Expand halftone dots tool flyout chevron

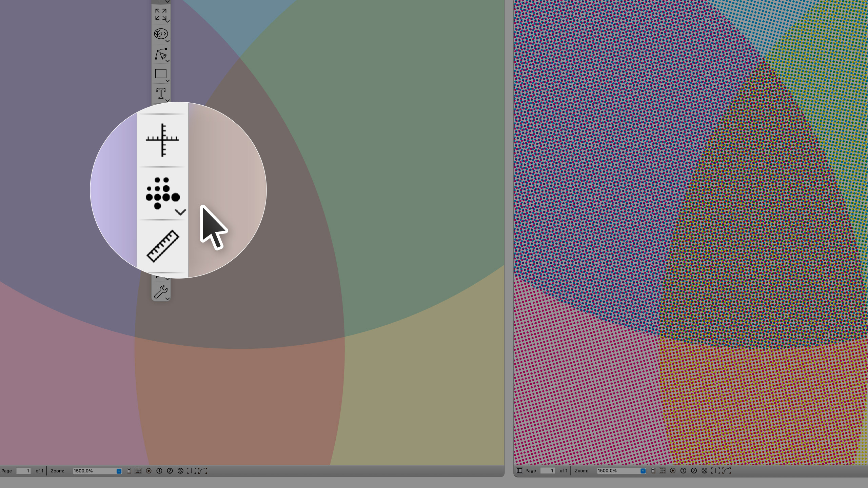180,212
